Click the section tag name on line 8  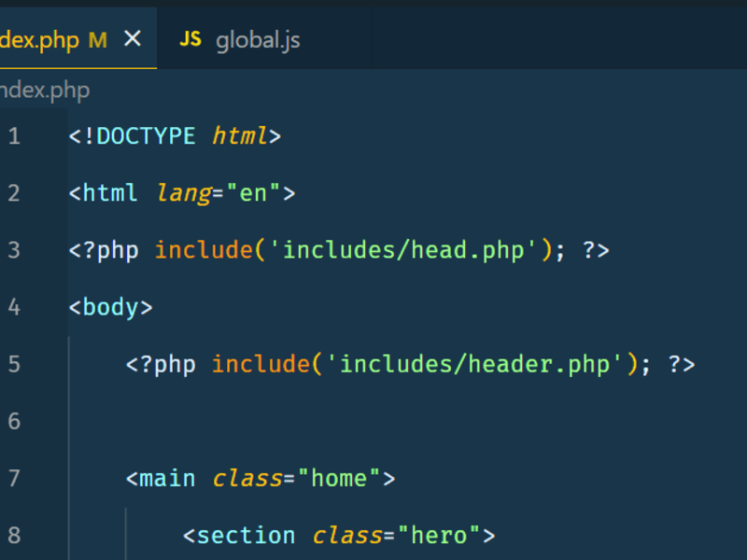(246, 536)
